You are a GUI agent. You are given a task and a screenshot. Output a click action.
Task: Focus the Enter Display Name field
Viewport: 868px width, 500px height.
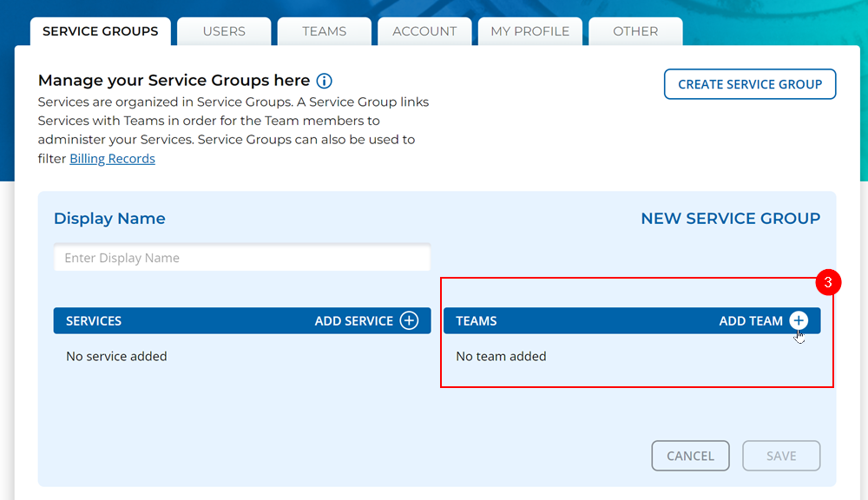pyautogui.click(x=242, y=258)
